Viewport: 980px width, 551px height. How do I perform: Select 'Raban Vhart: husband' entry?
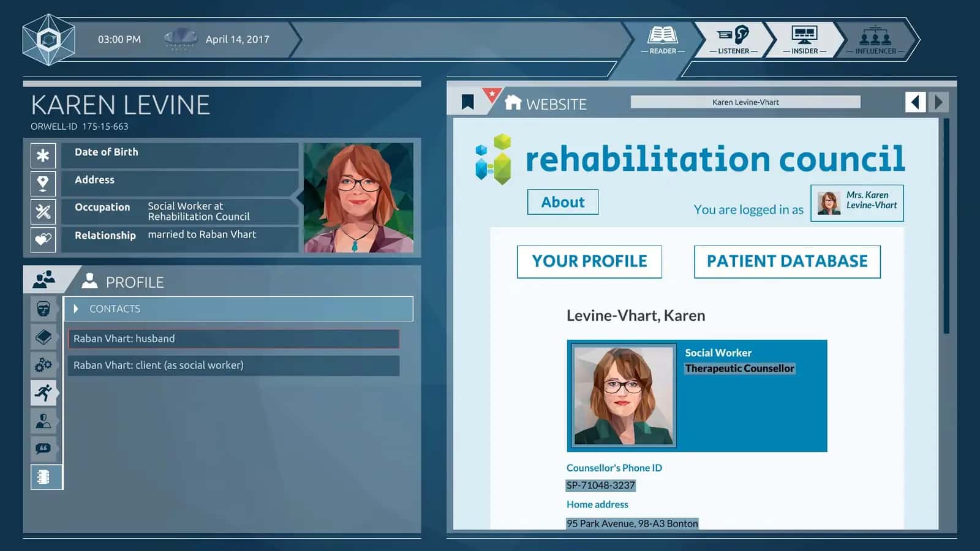pos(233,339)
